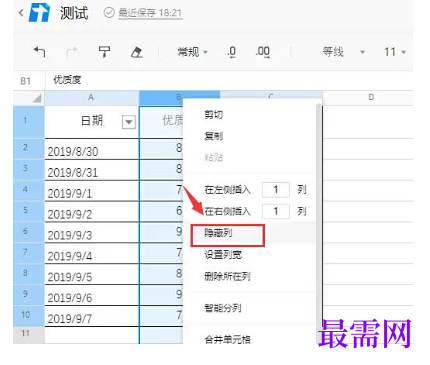Click the clear format eraser icon
The height and width of the screenshot is (365, 430).
pos(137,52)
